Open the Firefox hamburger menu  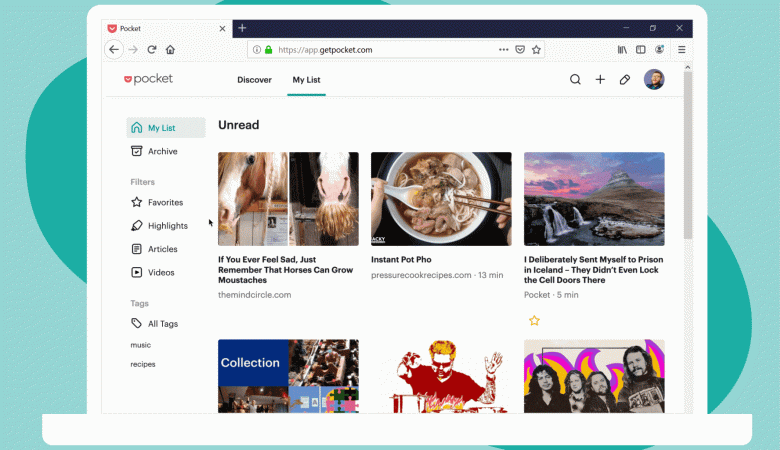coord(682,49)
